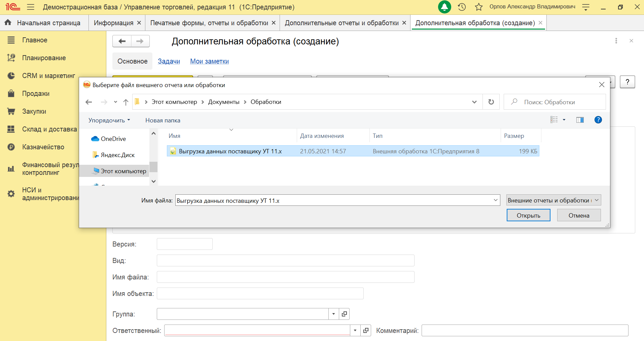Select file Выгрузка данных поставщику УТ 11.x
Screen dimensions: 644x341
pos(353,151)
